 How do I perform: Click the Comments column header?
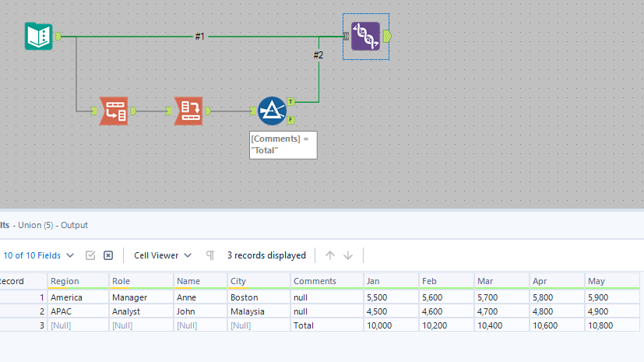point(327,281)
